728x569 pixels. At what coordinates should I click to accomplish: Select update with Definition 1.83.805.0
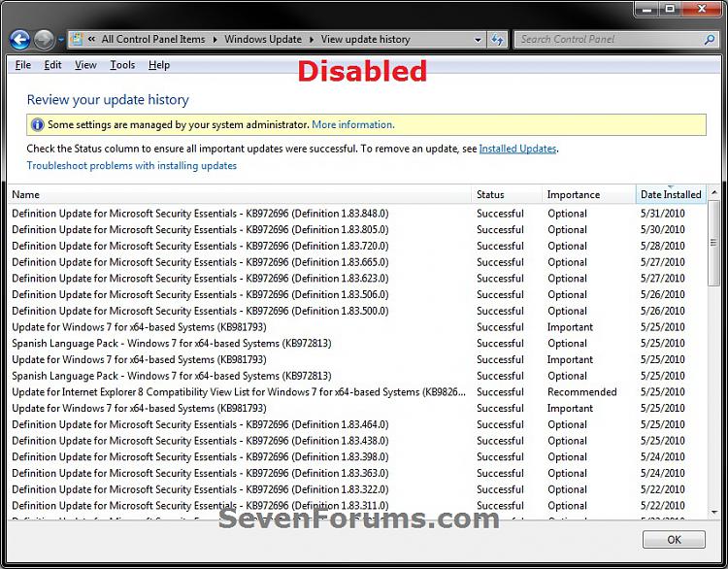(x=357, y=230)
